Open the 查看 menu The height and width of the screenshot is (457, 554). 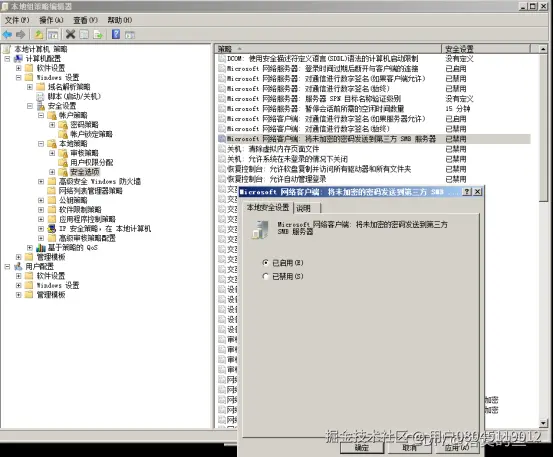[85, 20]
